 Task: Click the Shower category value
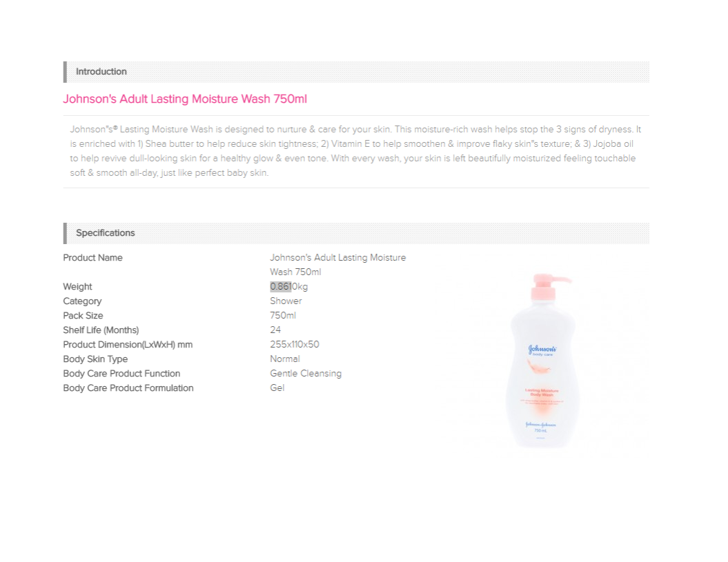pos(286,301)
